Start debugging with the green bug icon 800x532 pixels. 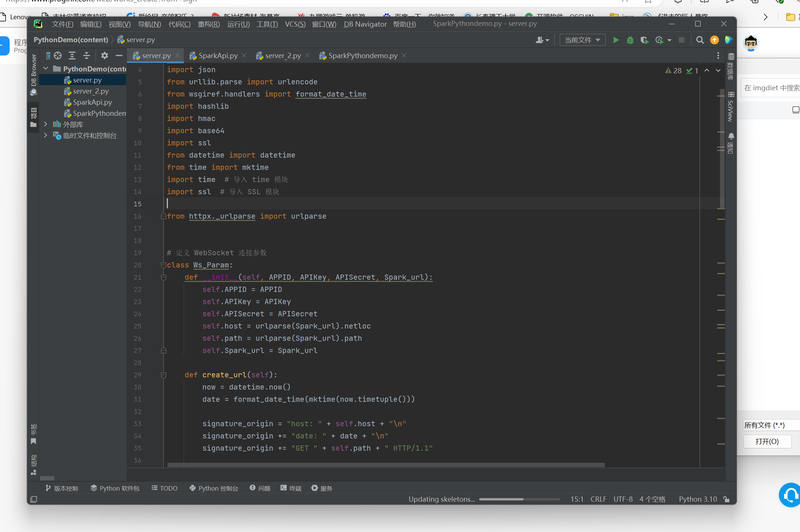(x=630, y=40)
